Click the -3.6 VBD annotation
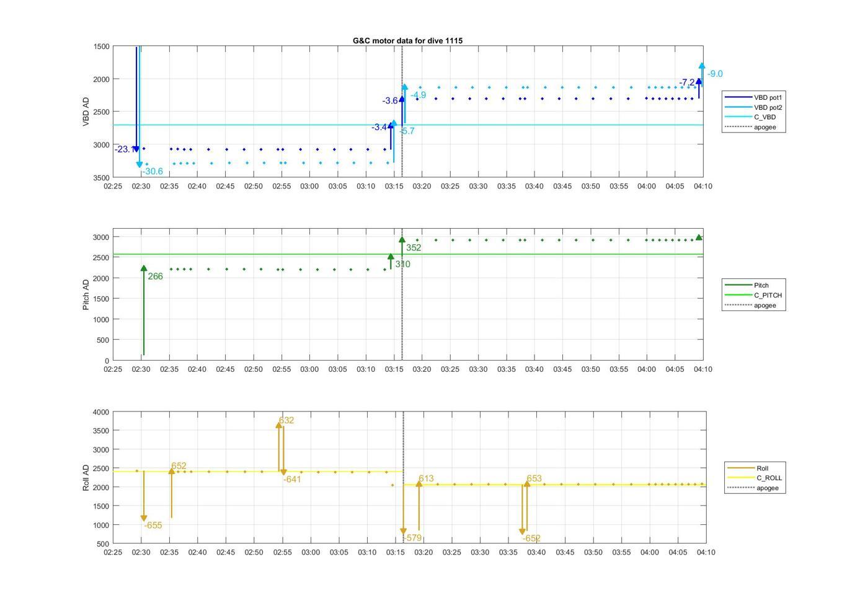Viewport: 868px width, 611px height. (391, 100)
